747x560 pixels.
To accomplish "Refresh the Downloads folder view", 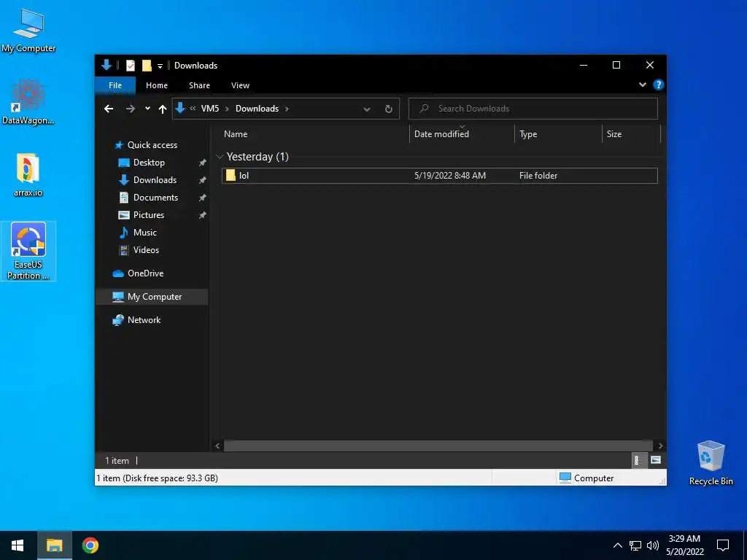I will [x=388, y=109].
